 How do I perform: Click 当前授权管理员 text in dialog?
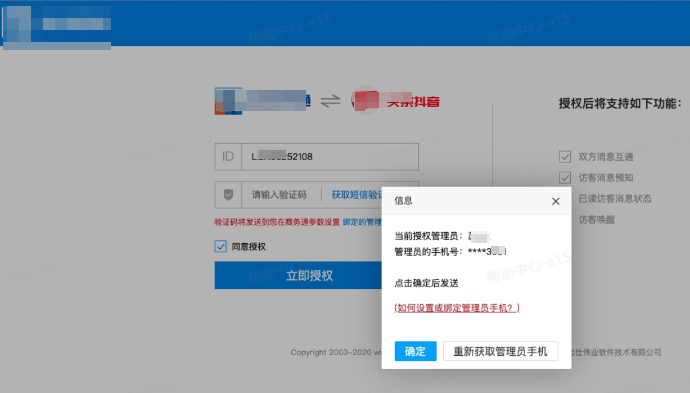click(428, 236)
